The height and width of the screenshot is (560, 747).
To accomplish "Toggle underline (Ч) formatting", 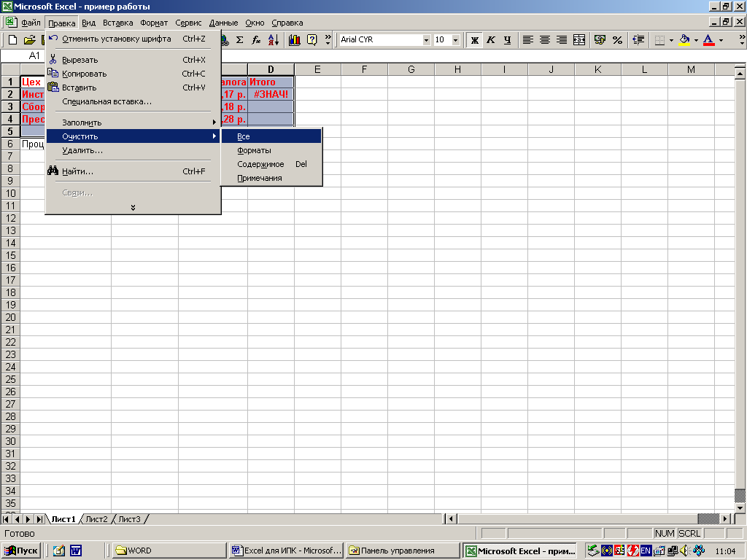I will (x=508, y=40).
